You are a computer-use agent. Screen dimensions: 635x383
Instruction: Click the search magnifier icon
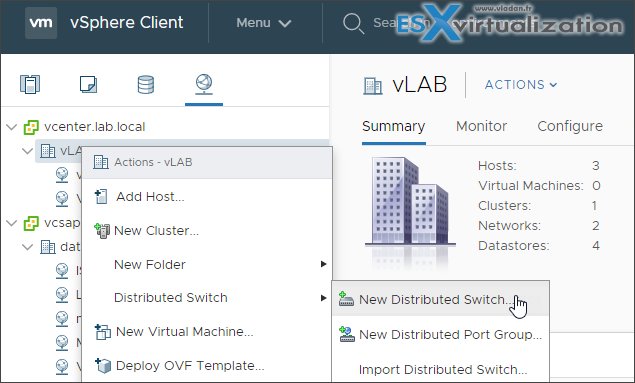[354, 23]
